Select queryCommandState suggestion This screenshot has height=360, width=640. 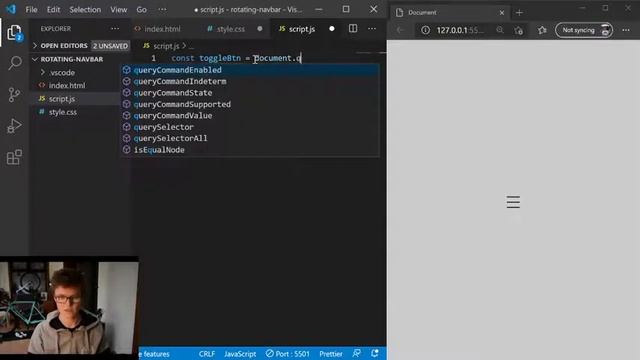250,93
